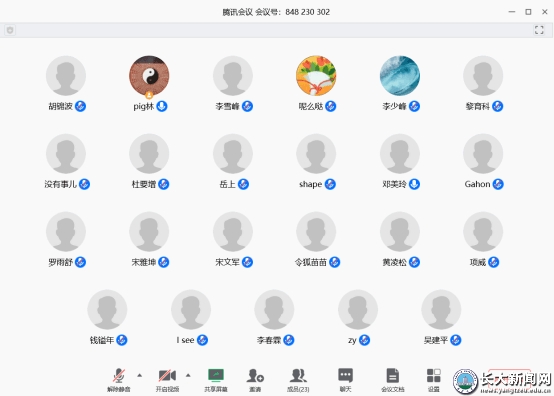Select participant name 李雪峰
This screenshot has width=554, height=396.
pyautogui.click(x=227, y=106)
